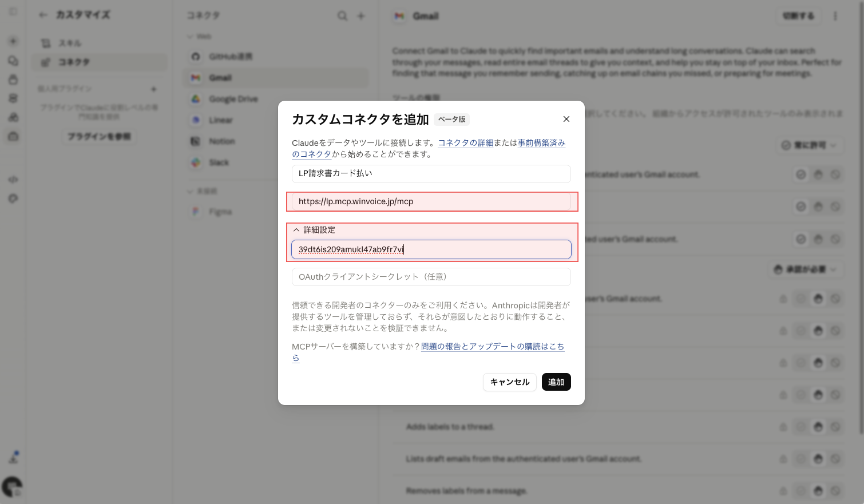
Task: Block the 'Removes labels from a message' tool
Action: [x=835, y=491]
